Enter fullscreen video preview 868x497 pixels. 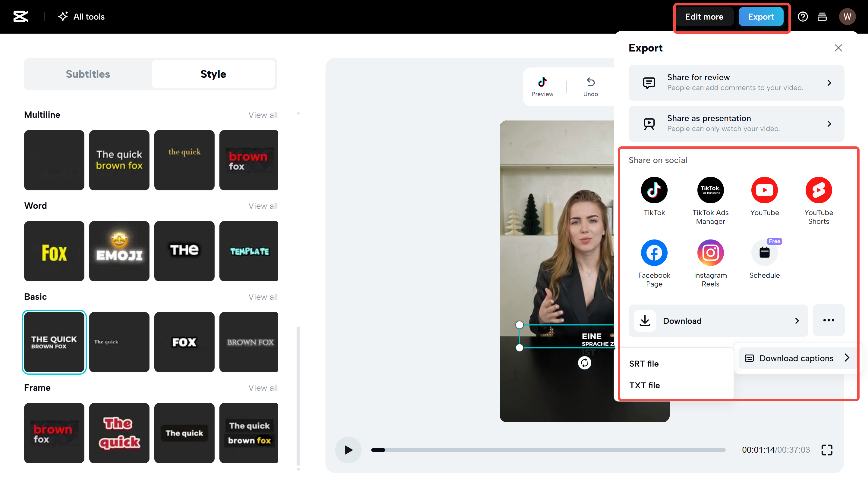pos(827,450)
